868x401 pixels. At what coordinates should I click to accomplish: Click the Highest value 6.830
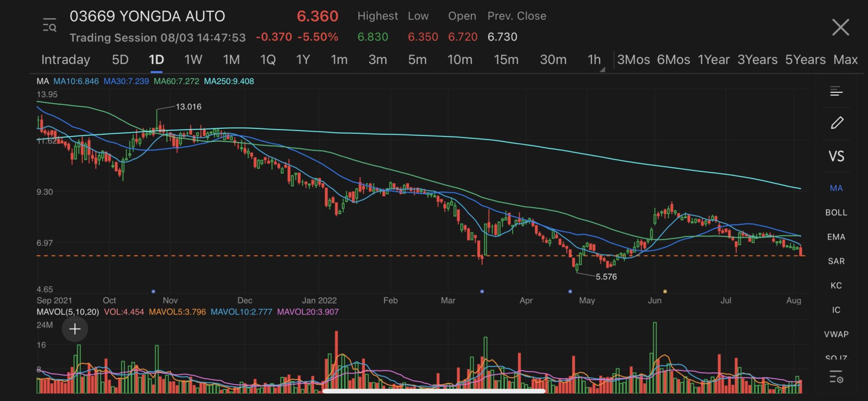tap(373, 37)
